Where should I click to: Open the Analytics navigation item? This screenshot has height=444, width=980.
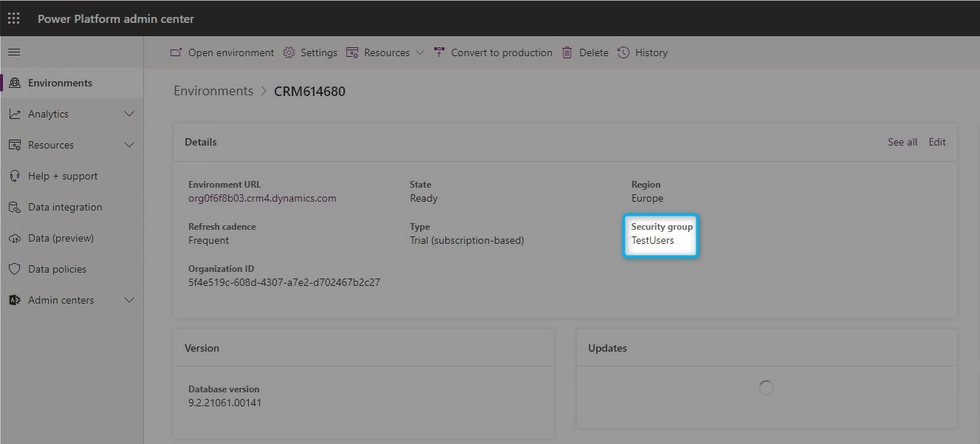(72, 114)
